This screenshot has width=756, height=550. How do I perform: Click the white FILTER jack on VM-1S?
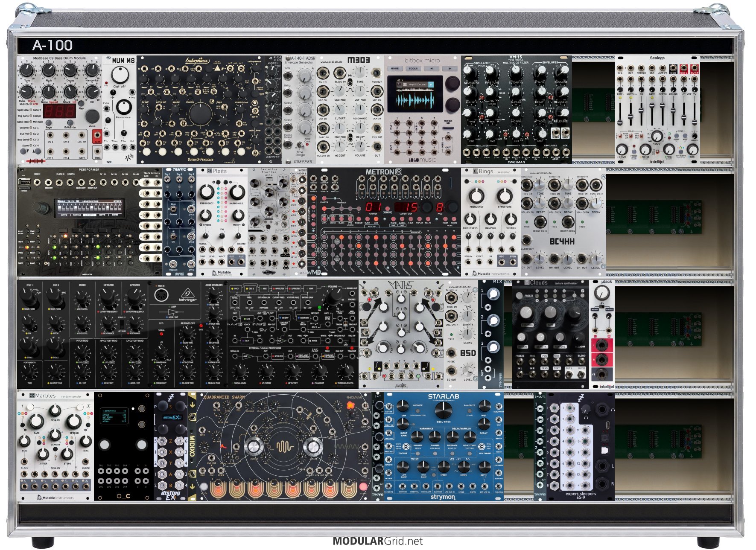pyautogui.click(x=555, y=132)
